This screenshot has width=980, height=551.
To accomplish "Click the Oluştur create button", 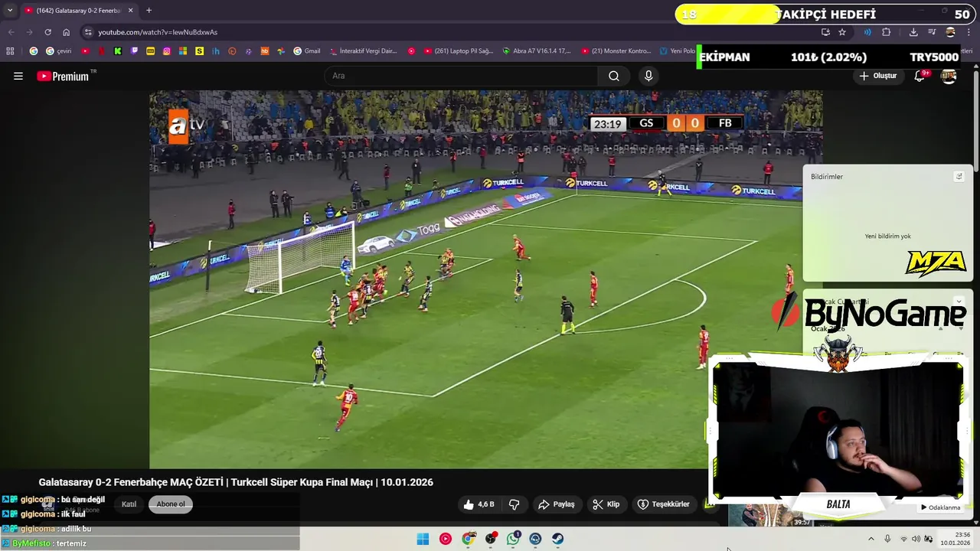I will [877, 76].
